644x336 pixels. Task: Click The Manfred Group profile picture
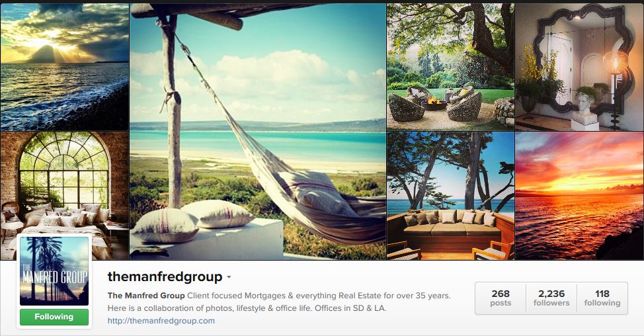pos(54,271)
